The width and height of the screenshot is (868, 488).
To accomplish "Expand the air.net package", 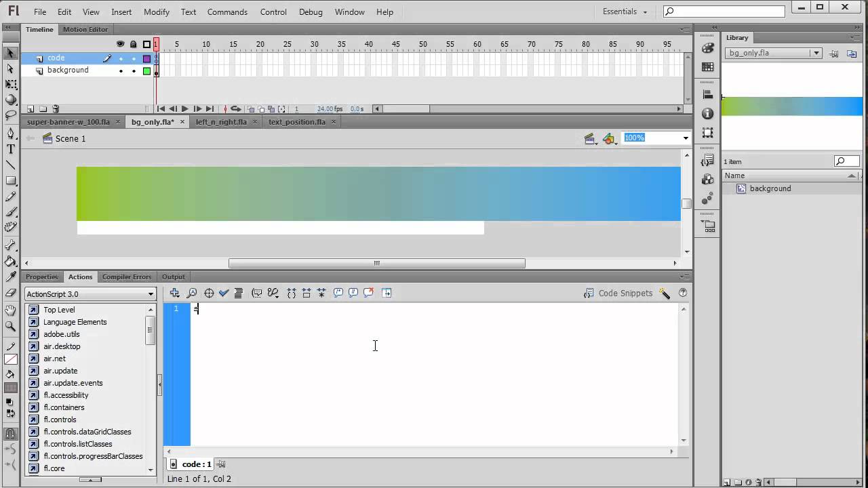I will click(x=54, y=359).
